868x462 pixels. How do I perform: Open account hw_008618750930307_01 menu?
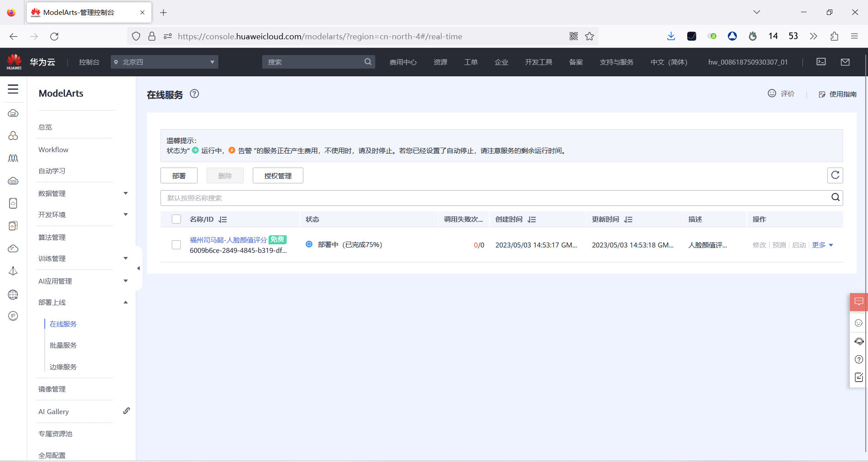point(748,62)
